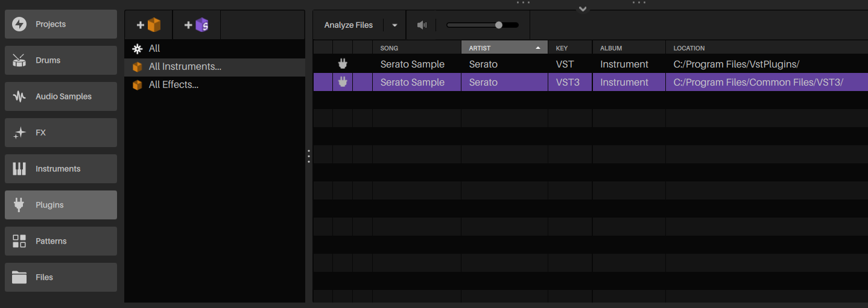Screen dimensions: 868x308
Task: Add a new plugin crate
Action: pos(148,25)
